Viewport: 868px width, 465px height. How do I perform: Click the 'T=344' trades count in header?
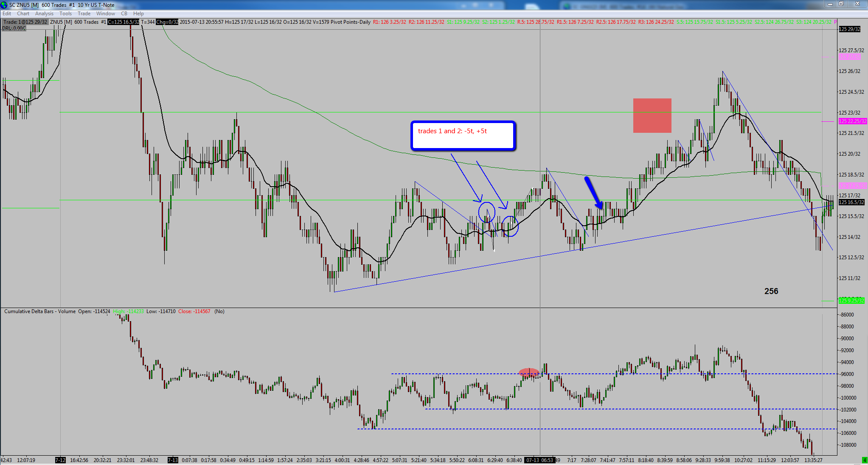click(148, 22)
